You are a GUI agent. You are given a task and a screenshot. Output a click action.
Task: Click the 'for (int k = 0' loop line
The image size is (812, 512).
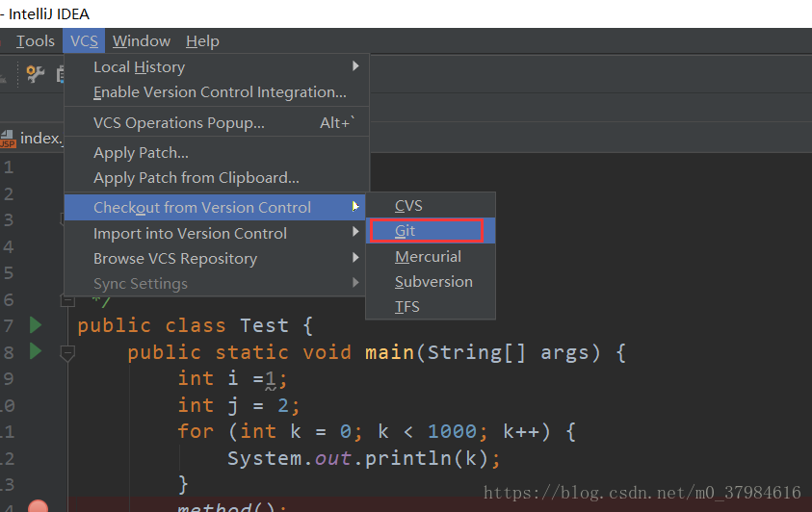tap(377, 431)
